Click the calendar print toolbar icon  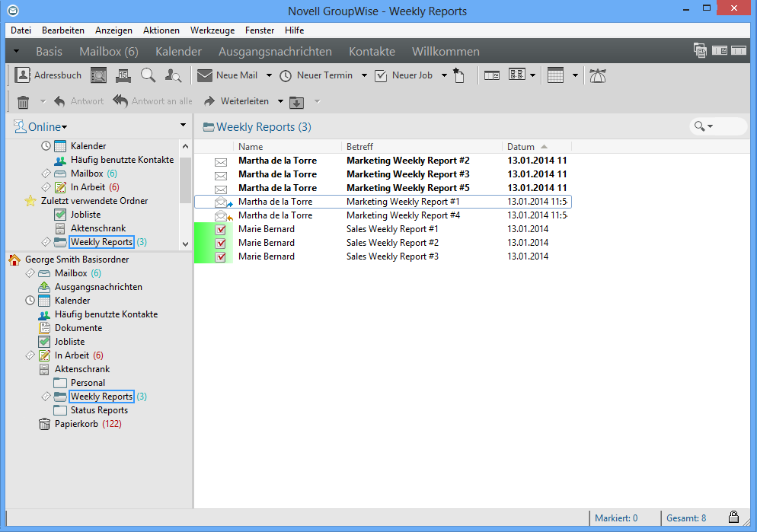point(123,75)
